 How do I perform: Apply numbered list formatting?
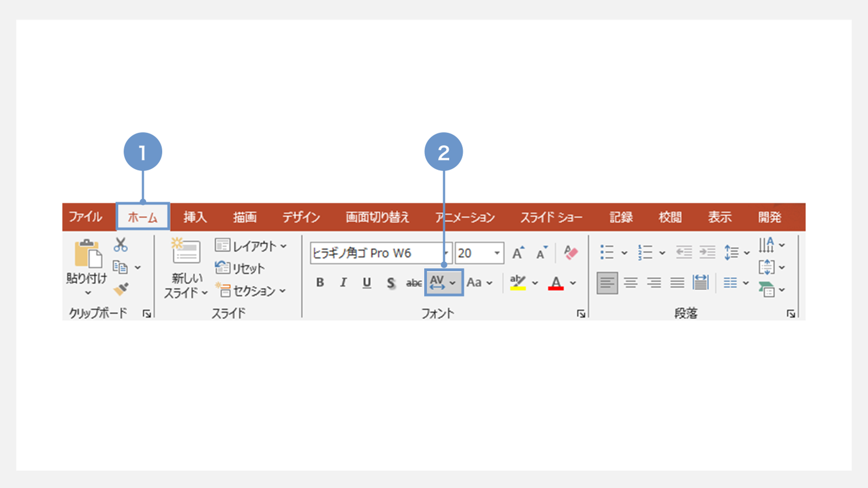coord(645,252)
